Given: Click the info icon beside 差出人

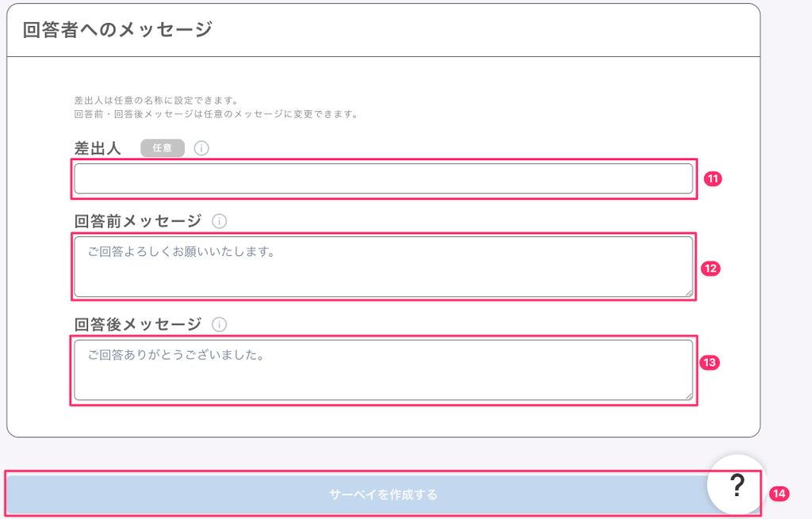Looking at the screenshot, I should coord(201,148).
